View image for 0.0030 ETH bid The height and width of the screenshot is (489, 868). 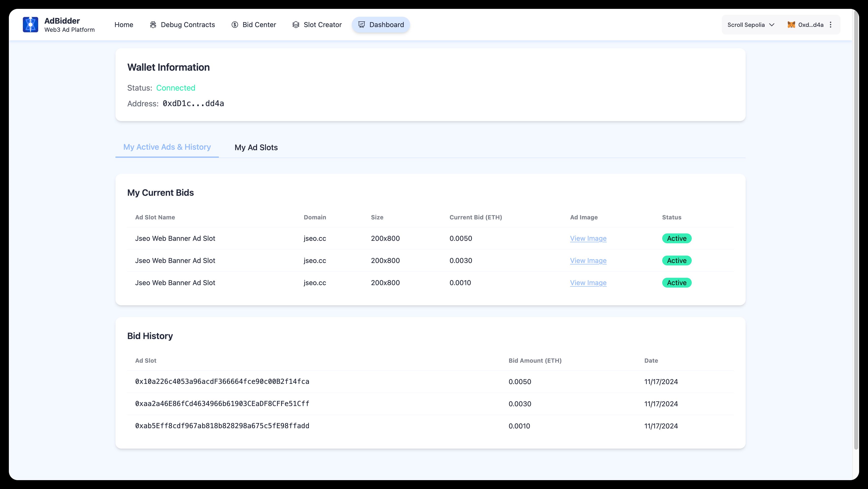point(588,261)
